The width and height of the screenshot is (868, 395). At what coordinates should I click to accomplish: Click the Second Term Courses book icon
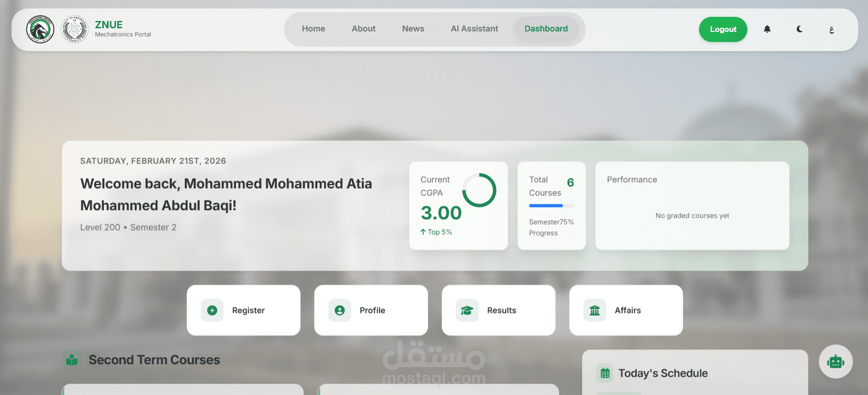pos(71,359)
